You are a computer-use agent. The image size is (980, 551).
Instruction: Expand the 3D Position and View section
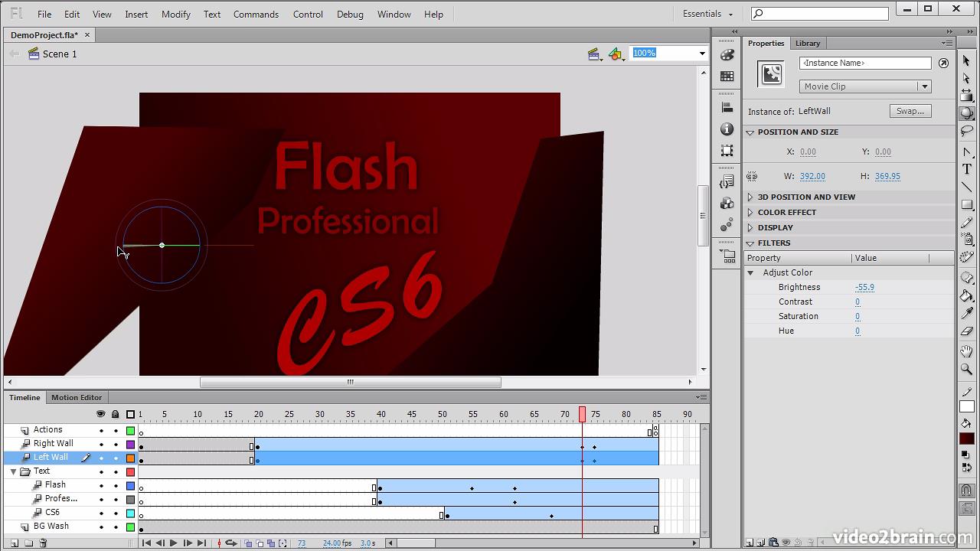(x=750, y=197)
